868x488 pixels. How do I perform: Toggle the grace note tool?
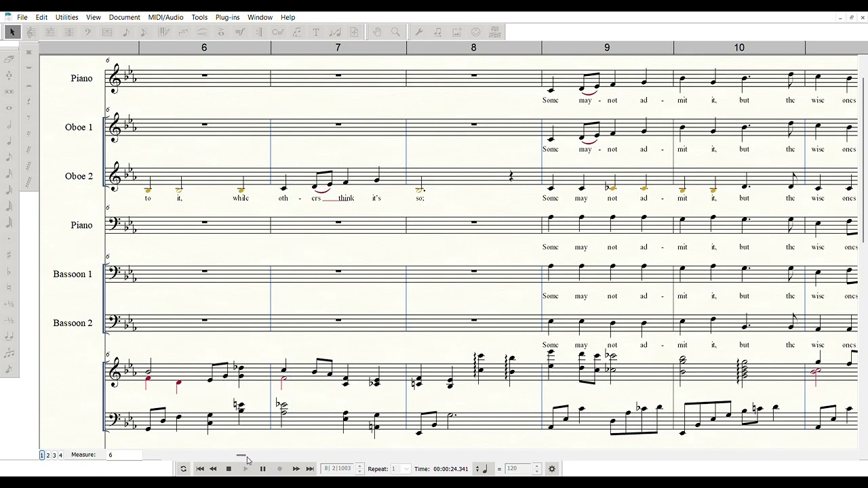(9, 369)
